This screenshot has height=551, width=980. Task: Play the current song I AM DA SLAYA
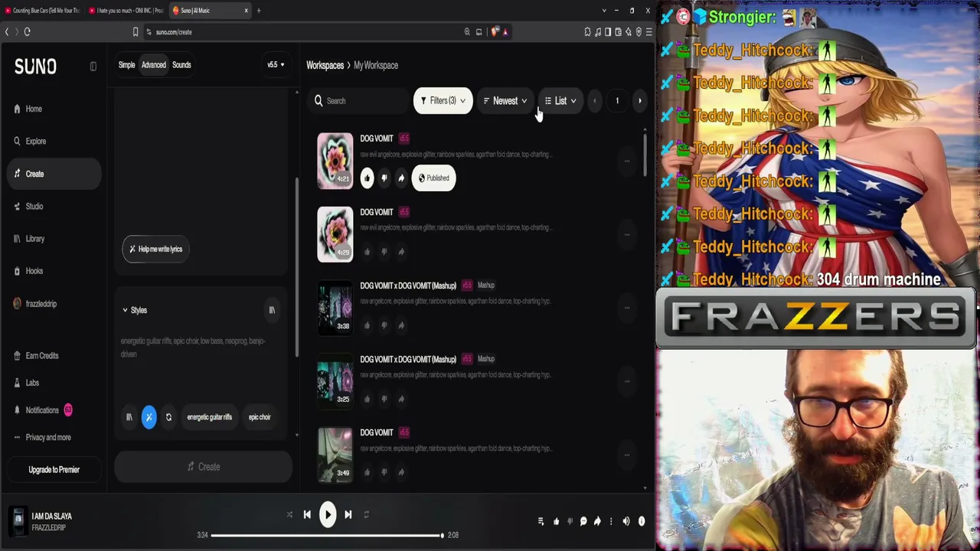point(327,515)
